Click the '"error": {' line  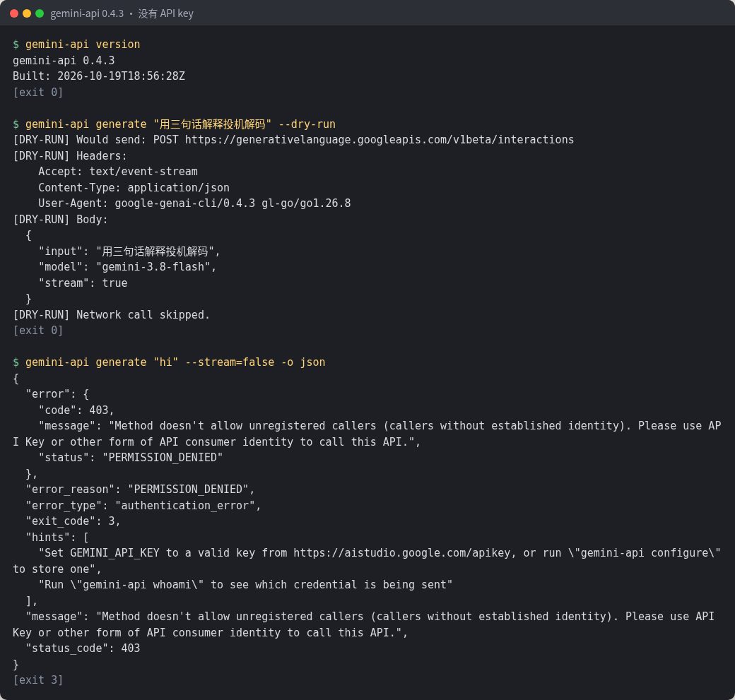coord(57,394)
